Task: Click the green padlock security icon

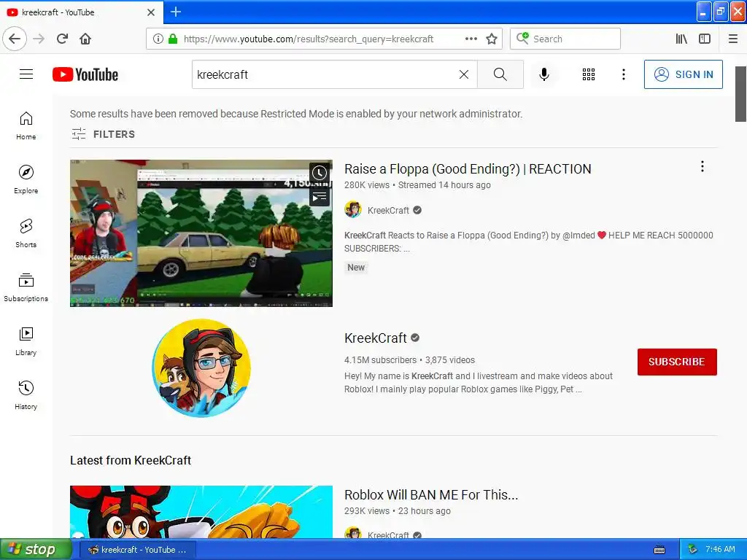Action: (173, 39)
